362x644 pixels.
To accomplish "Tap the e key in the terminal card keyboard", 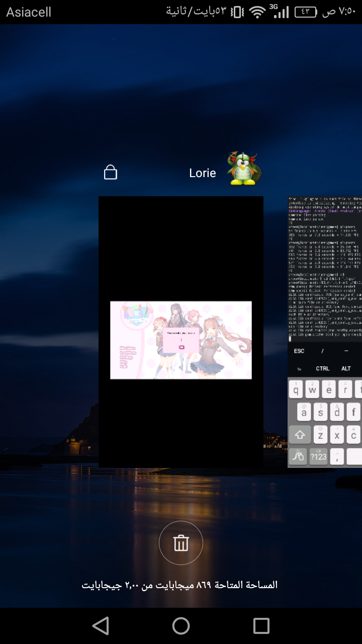I will point(329,389).
